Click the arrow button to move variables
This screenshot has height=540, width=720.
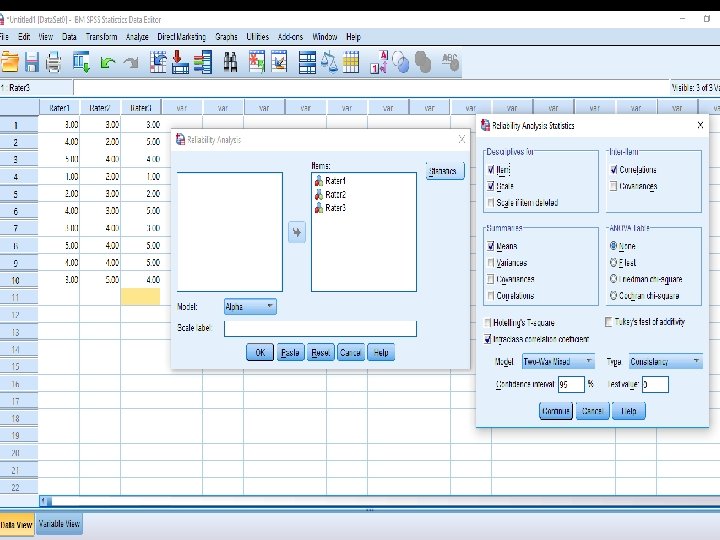pyautogui.click(x=297, y=232)
